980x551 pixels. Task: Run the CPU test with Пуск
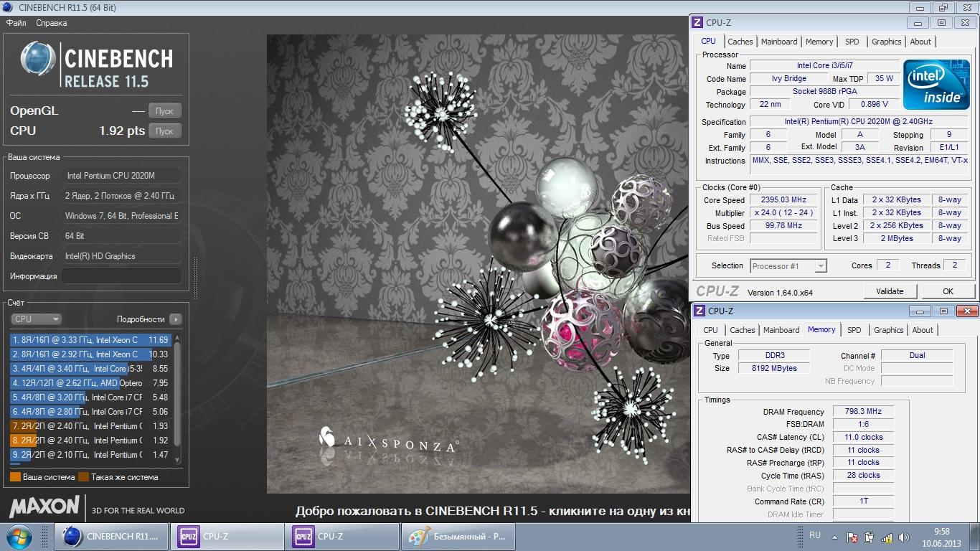(164, 131)
